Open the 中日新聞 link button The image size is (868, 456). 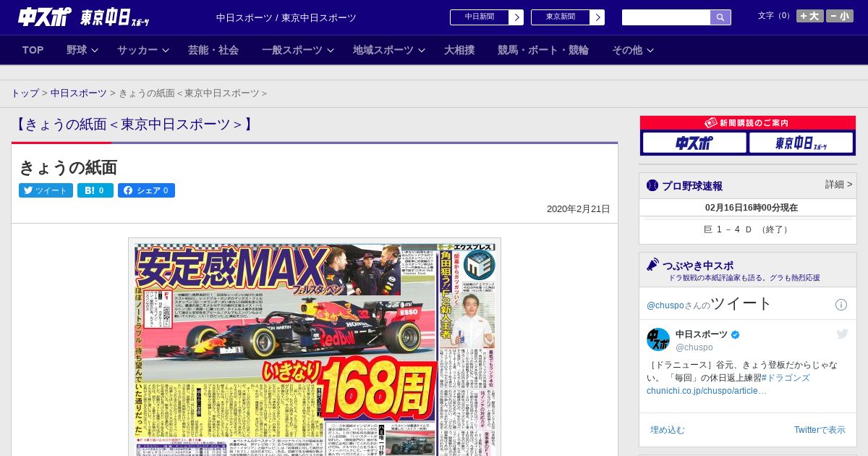tap(480, 17)
